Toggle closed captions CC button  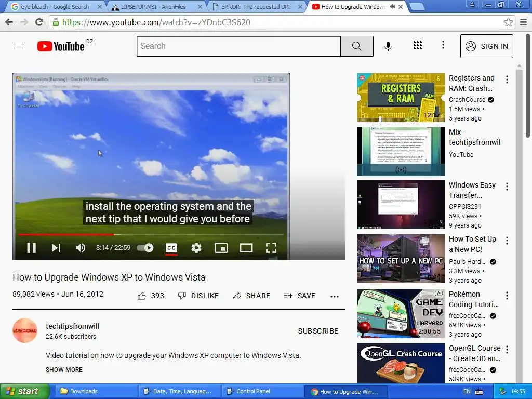point(171,248)
